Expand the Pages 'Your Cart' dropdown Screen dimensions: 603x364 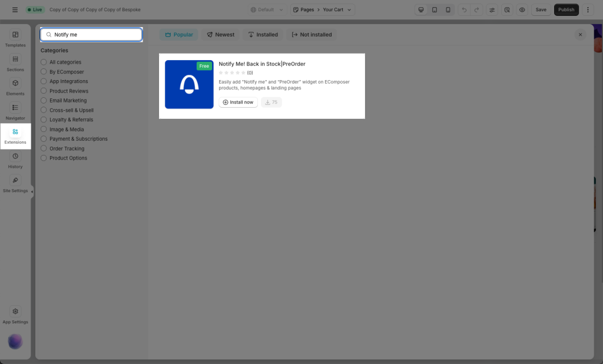pos(322,10)
